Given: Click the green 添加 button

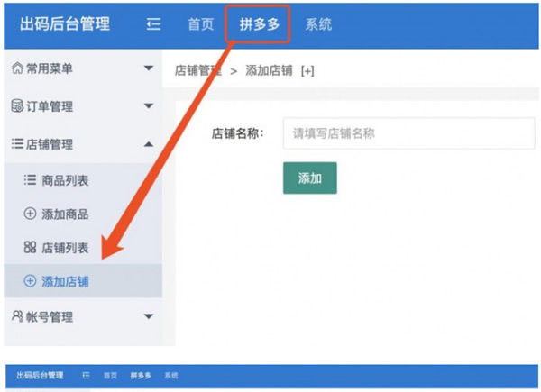Looking at the screenshot, I should point(310,178).
